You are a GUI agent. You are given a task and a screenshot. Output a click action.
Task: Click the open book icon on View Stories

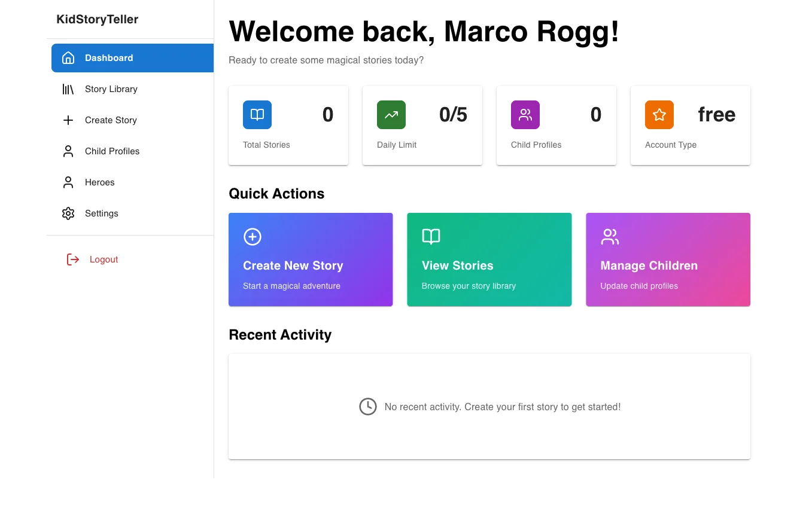[x=431, y=237]
